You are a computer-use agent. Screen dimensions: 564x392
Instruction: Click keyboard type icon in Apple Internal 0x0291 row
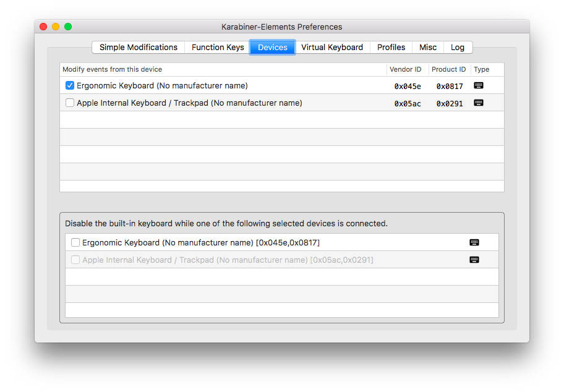(x=479, y=103)
